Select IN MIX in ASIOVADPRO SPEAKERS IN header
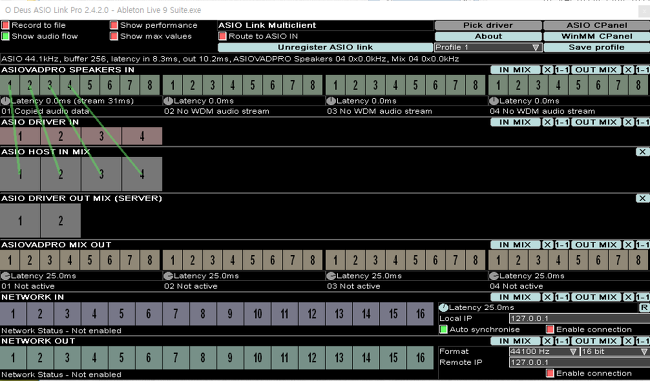Viewport: 650px width, 381px height. pyautogui.click(x=515, y=70)
